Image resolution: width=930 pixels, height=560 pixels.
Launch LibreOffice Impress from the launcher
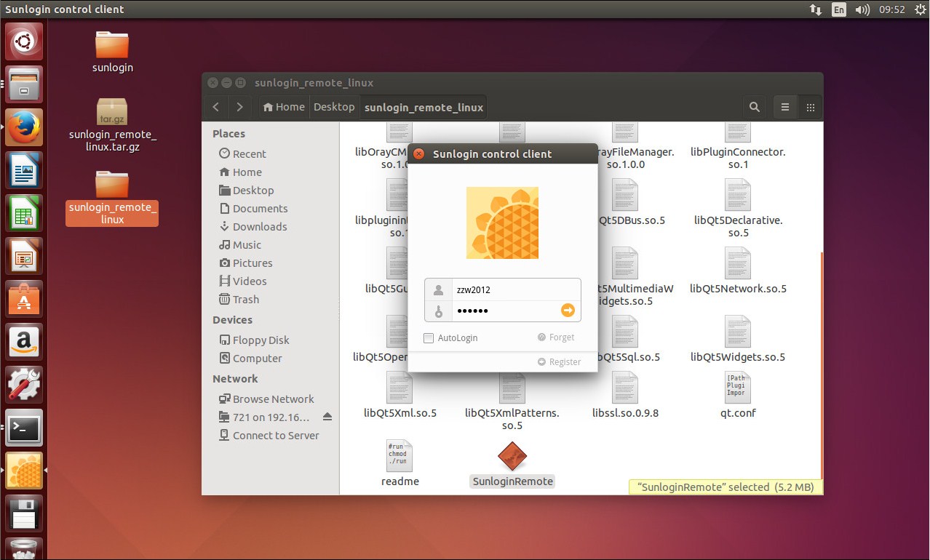tap(24, 256)
